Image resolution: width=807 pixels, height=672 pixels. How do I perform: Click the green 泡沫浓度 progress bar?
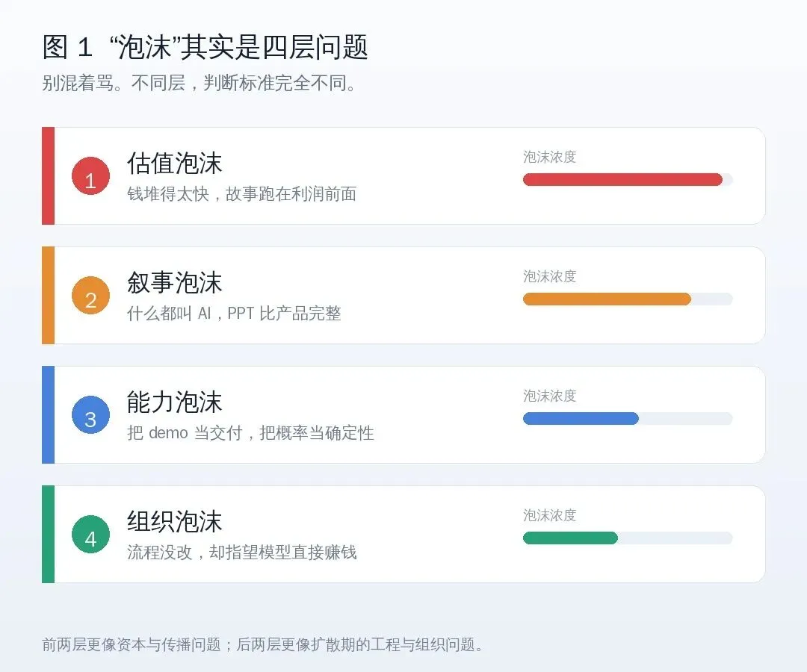pos(628,538)
